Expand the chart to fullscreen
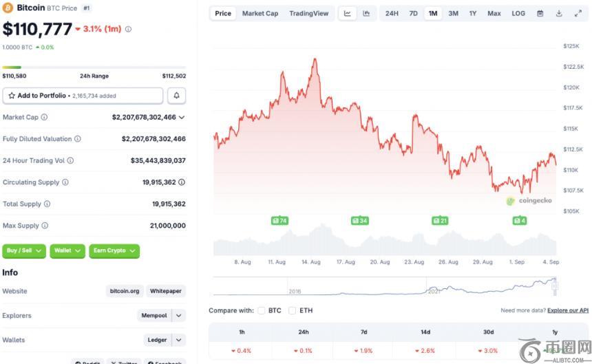Screen dimensions: 592x364 click(x=578, y=13)
